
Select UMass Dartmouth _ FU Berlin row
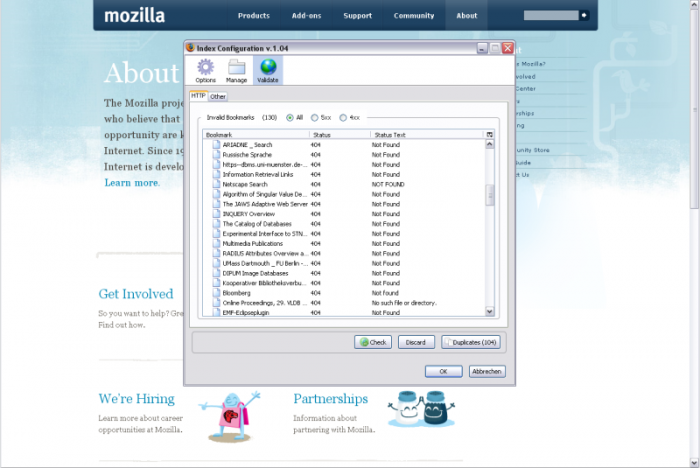344,263
